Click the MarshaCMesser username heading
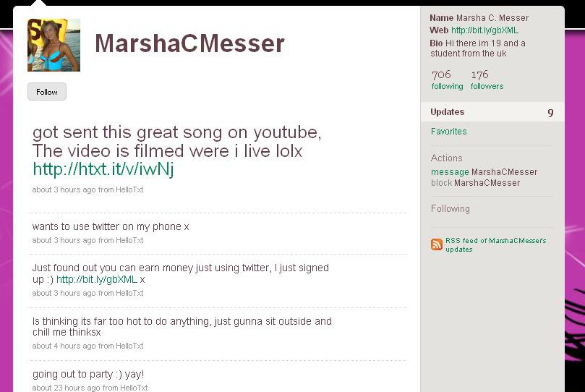This screenshot has height=392, width=585. point(189,43)
